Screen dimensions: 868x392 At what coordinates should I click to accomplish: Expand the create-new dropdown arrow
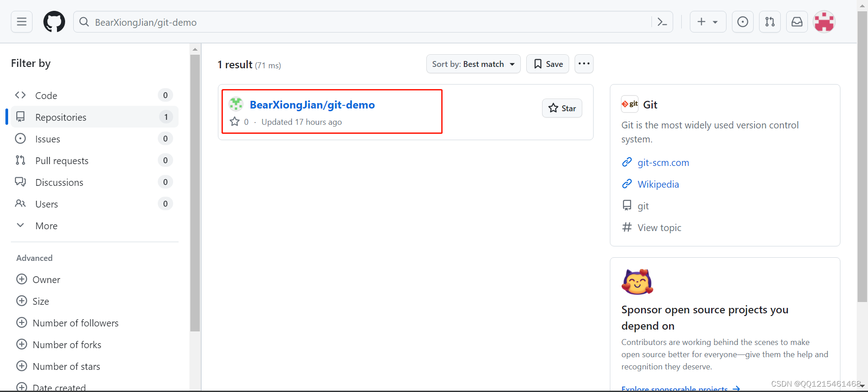coord(715,22)
